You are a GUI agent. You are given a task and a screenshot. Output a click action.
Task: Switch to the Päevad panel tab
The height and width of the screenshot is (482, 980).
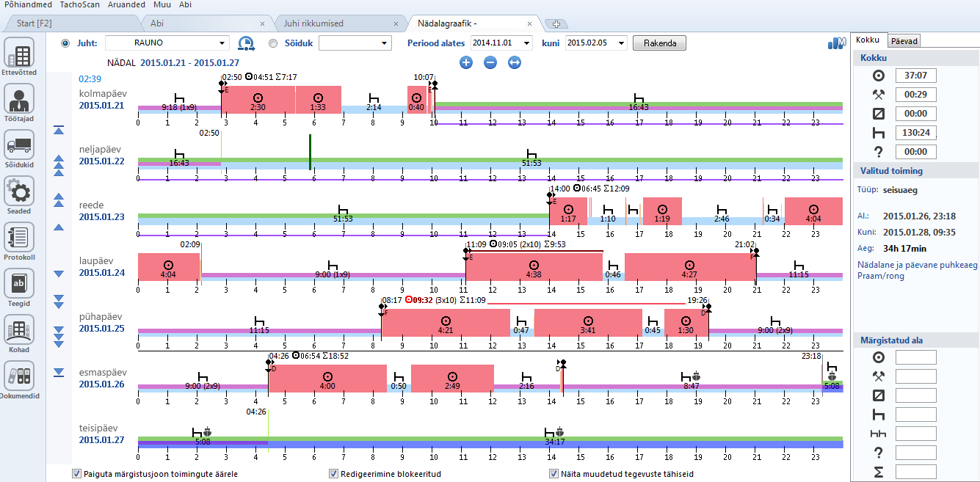(x=904, y=41)
